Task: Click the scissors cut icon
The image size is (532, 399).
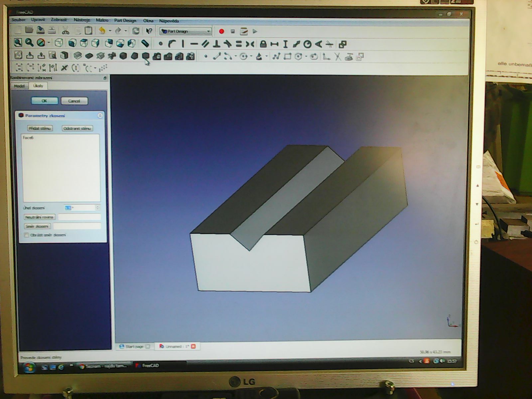Action: click(66, 31)
